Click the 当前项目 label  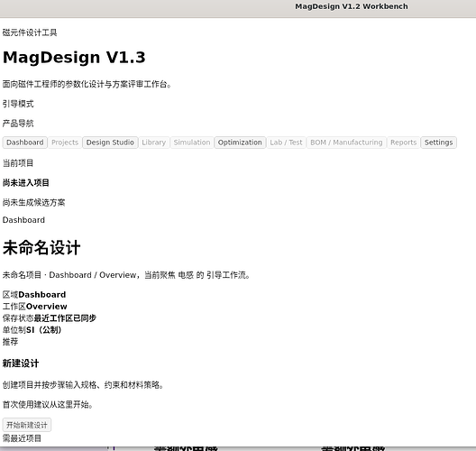tap(18, 163)
